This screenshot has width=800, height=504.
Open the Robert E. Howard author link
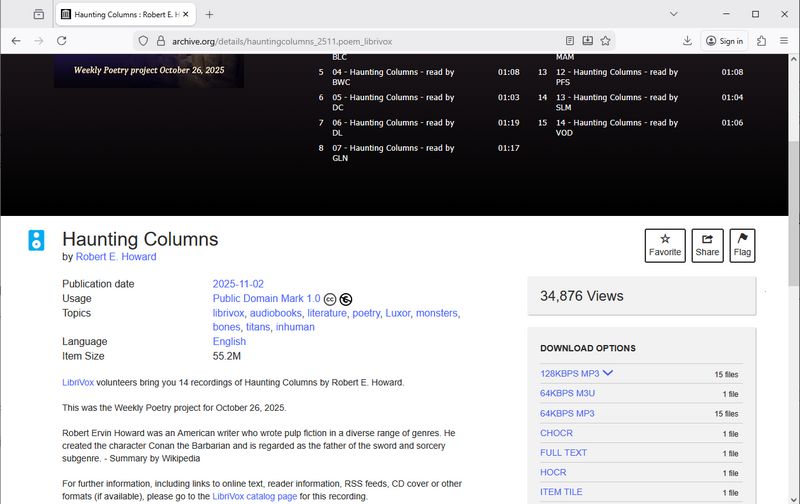point(116,257)
